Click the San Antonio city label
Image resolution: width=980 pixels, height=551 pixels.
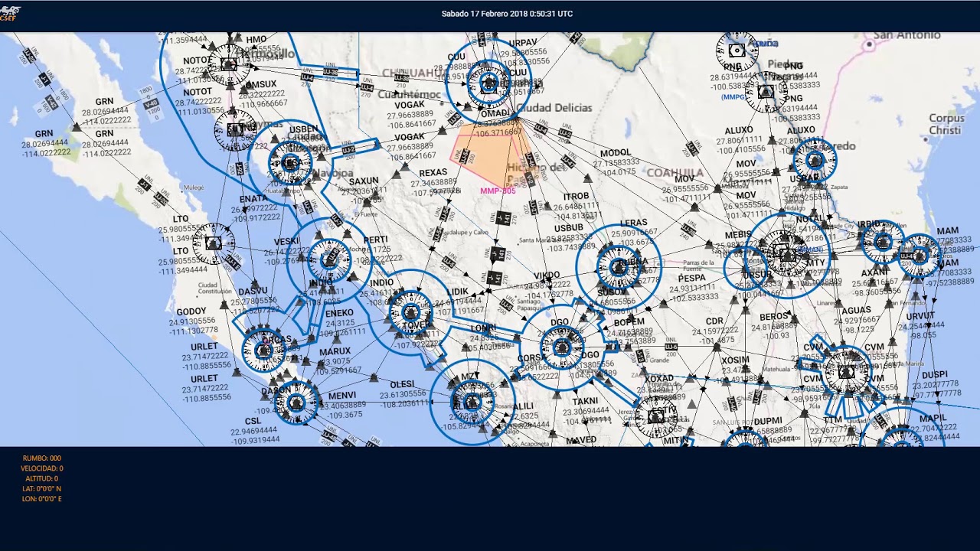coord(907,35)
